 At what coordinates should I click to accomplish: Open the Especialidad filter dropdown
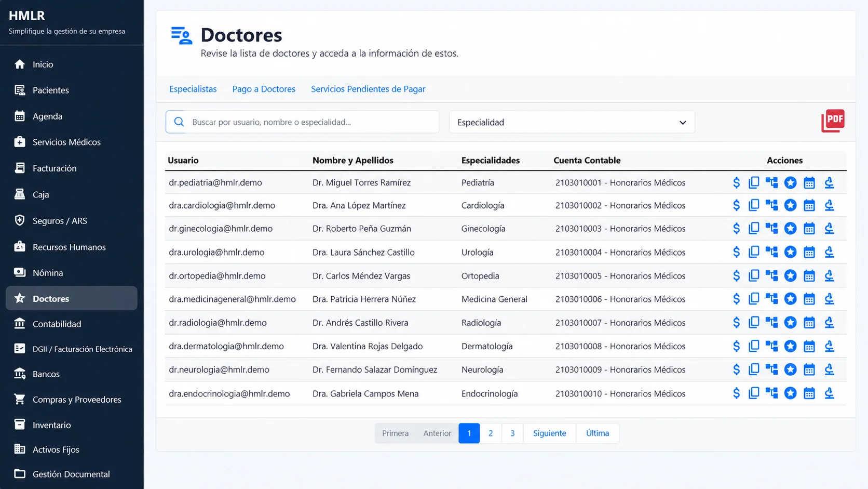[572, 122]
